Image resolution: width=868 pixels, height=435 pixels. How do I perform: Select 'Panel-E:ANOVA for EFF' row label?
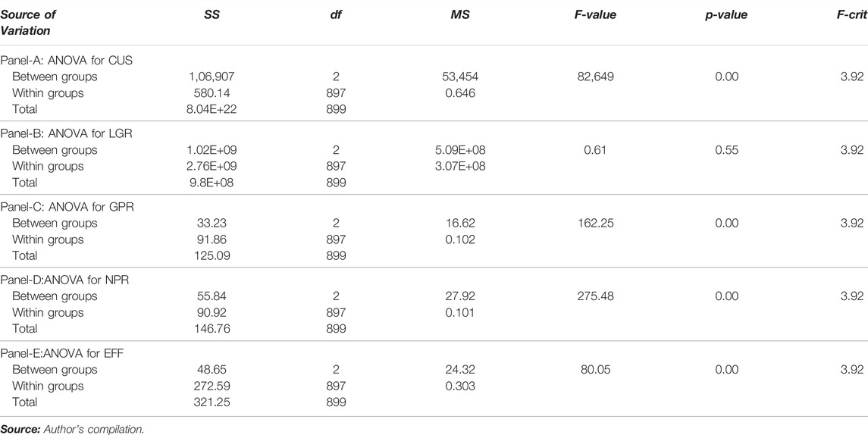coord(63,353)
